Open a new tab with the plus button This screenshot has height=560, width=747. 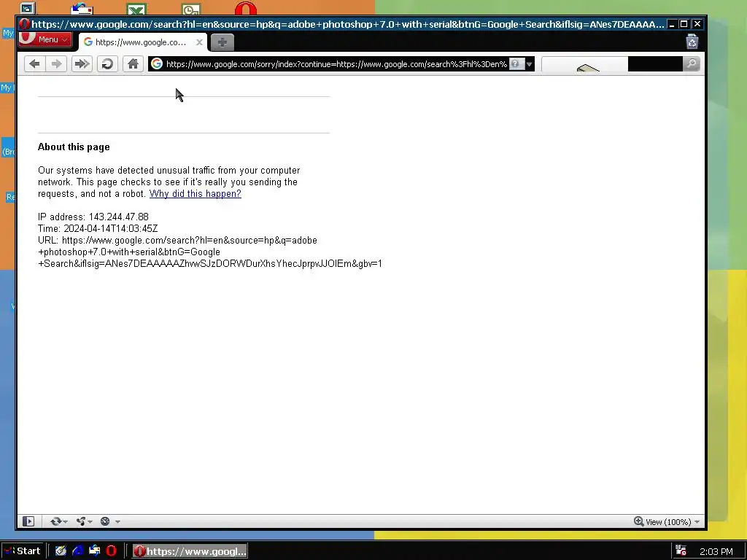click(222, 42)
